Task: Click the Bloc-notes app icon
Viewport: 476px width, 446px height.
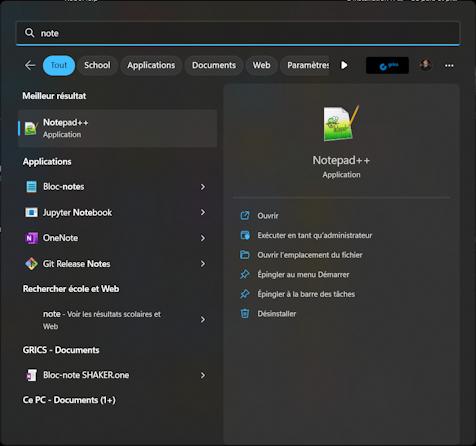Action: 31,187
